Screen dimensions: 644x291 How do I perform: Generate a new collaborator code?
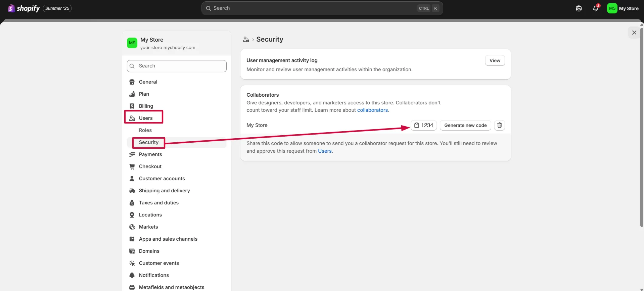point(465,125)
